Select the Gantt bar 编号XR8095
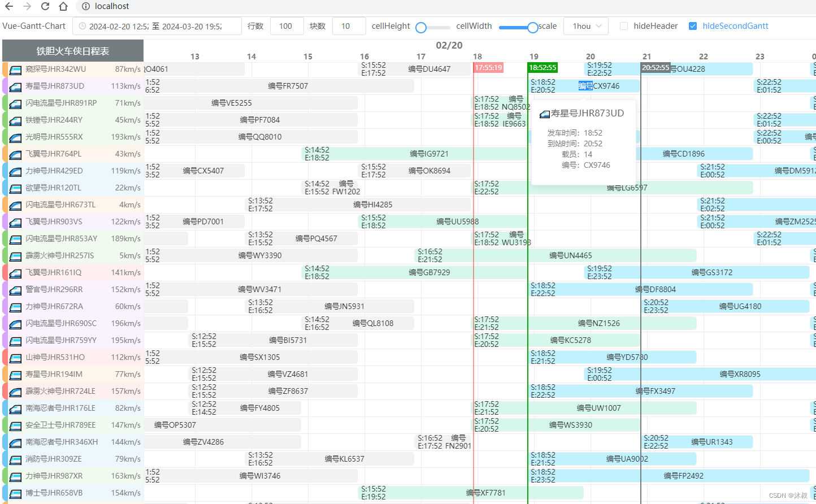The image size is (816, 504). click(x=700, y=374)
